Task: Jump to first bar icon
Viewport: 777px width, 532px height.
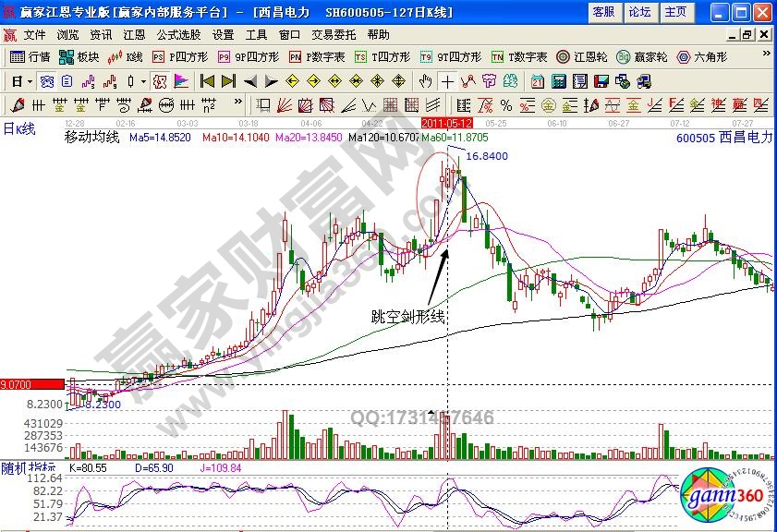Action: click(x=207, y=81)
